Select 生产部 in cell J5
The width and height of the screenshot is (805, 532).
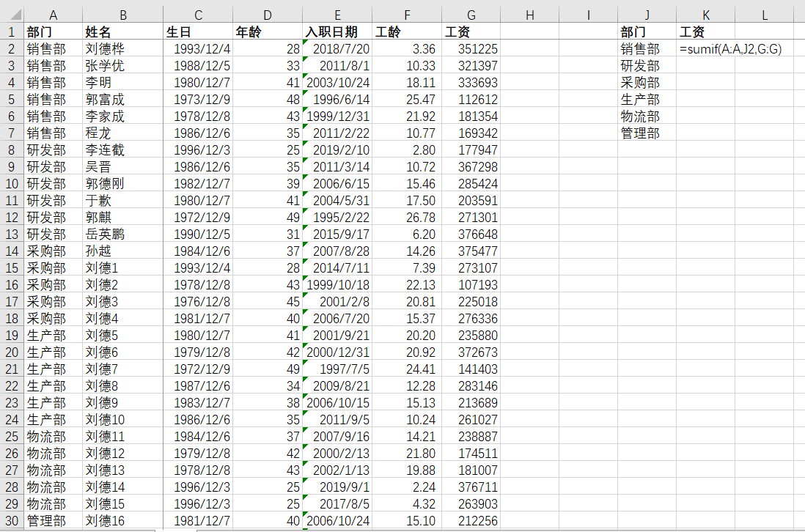coord(640,100)
